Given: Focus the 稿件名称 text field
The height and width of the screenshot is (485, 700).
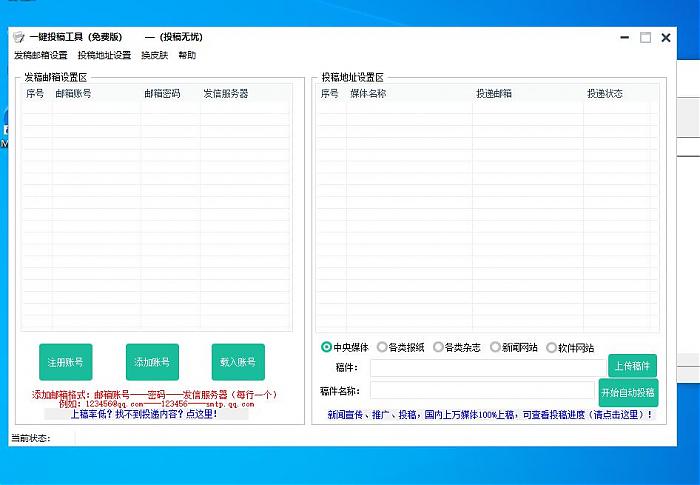Looking at the screenshot, I should (481, 391).
